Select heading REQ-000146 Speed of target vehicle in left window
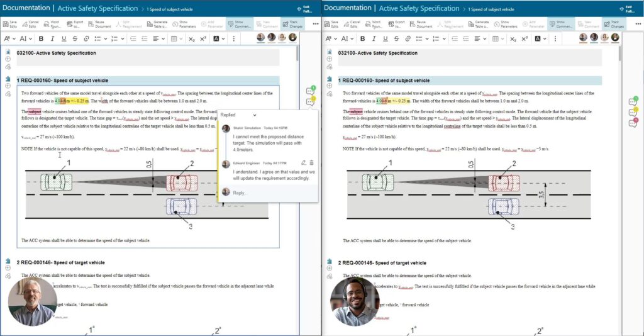644x336 pixels. (x=61, y=262)
